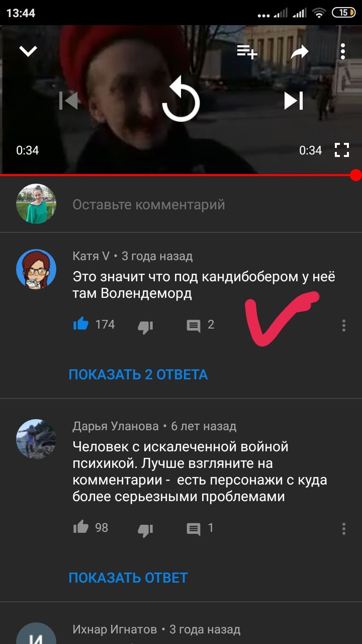Expand "ПОКАЗАТЬ 2 ОТВЕТА" replies
The height and width of the screenshot is (644, 362).
tap(138, 374)
